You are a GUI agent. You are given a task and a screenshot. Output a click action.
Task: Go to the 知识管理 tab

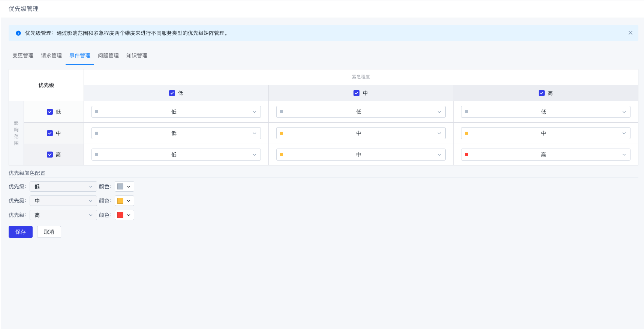[137, 56]
